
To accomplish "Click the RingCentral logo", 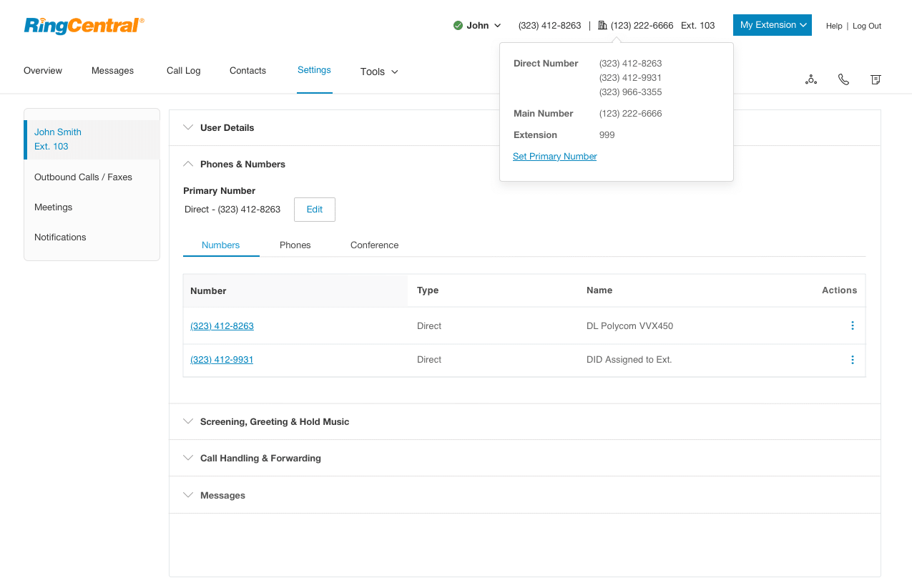I will [84, 26].
